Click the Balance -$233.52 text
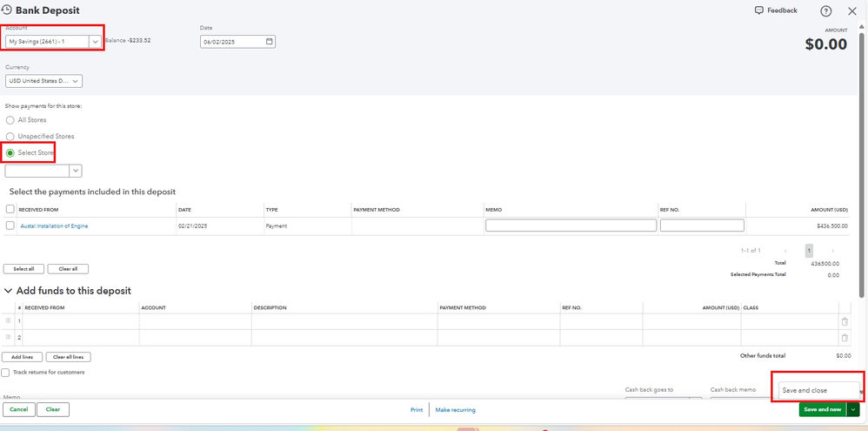The width and height of the screenshot is (868, 431). pos(128,40)
